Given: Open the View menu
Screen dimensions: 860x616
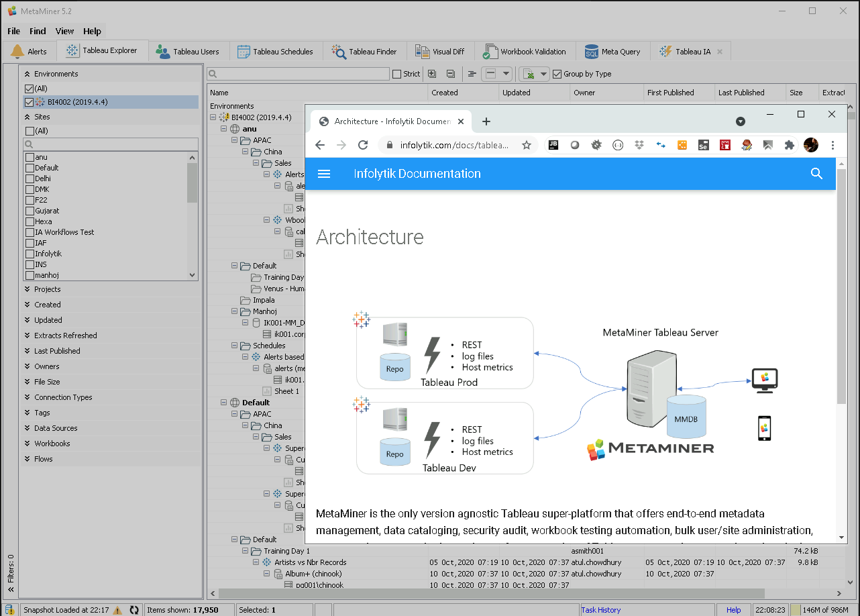Looking at the screenshot, I should click(x=64, y=31).
